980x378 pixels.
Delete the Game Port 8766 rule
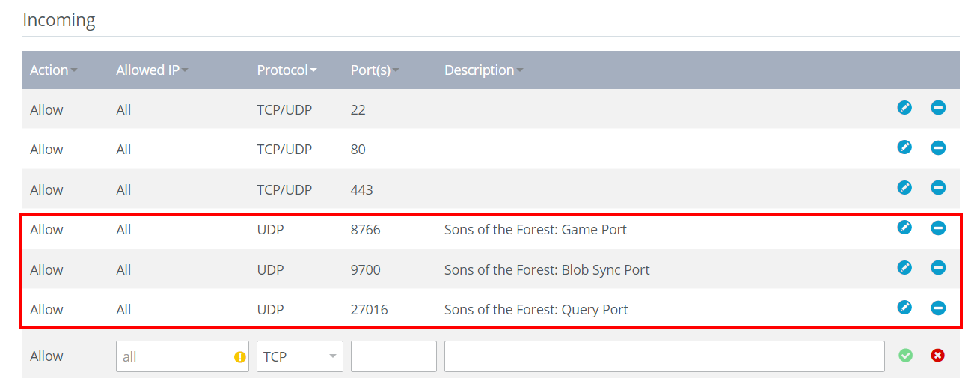(x=938, y=228)
